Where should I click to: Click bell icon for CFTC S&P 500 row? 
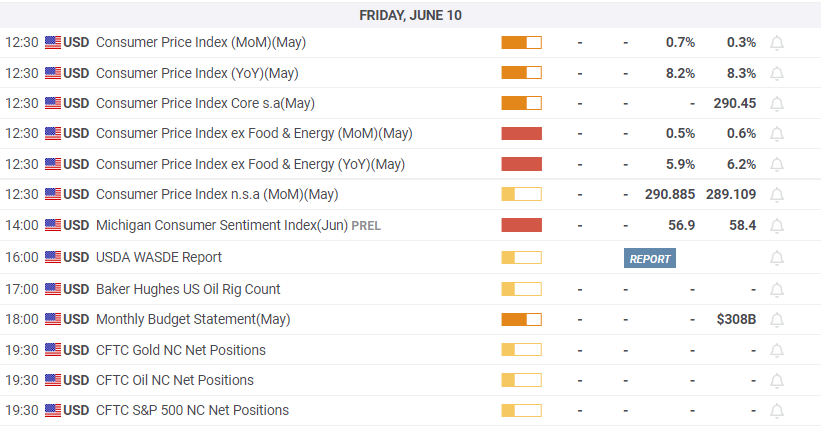click(x=776, y=411)
